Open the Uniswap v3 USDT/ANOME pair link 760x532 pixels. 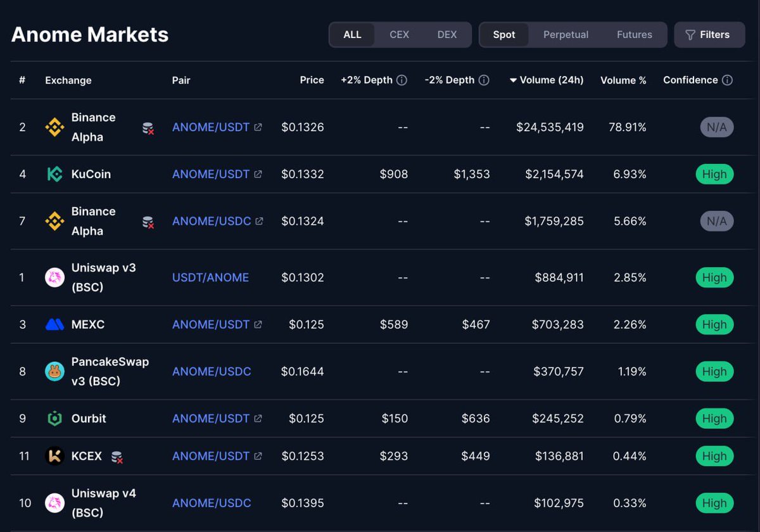[210, 277]
